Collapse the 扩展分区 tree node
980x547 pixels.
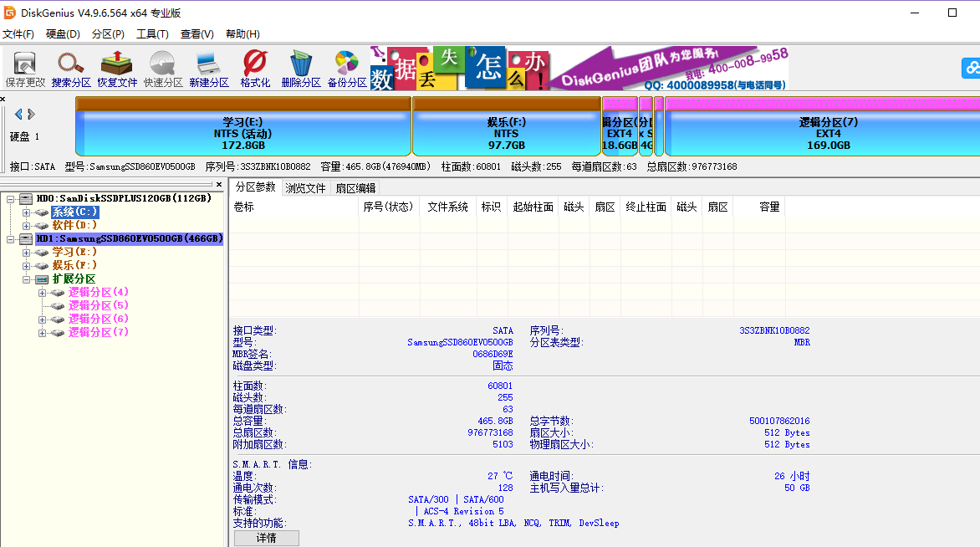28,279
